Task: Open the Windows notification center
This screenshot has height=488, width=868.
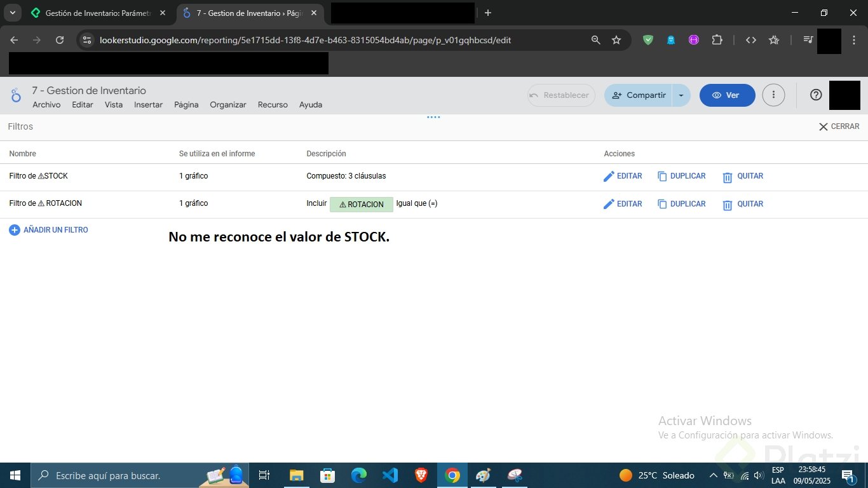Action: click(x=848, y=475)
